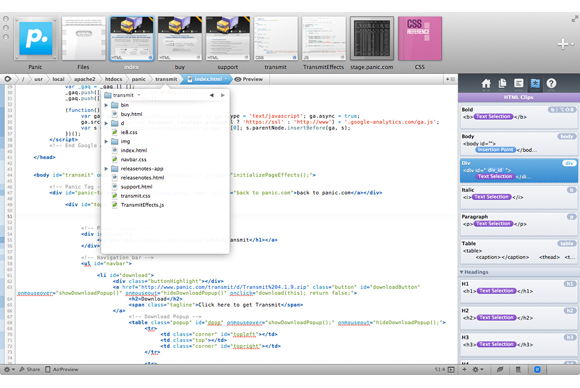Expand the bin folder in the popover

click(x=106, y=105)
